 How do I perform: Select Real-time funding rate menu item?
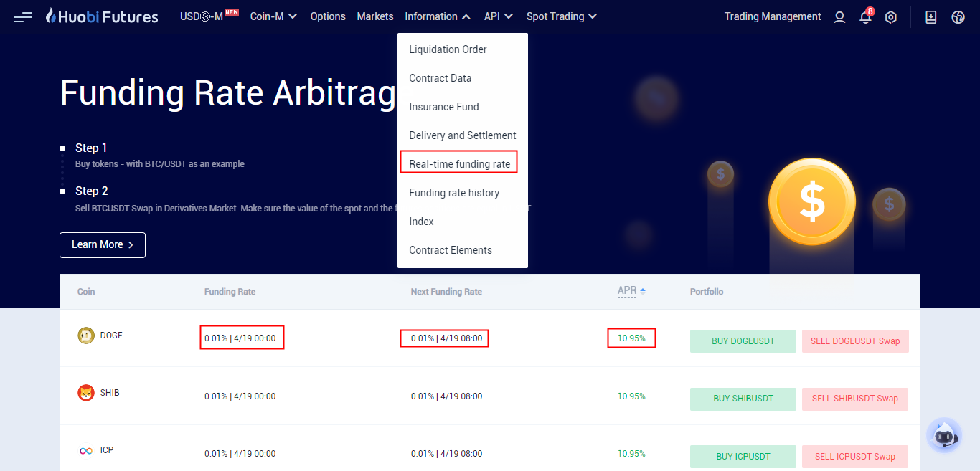point(459,164)
